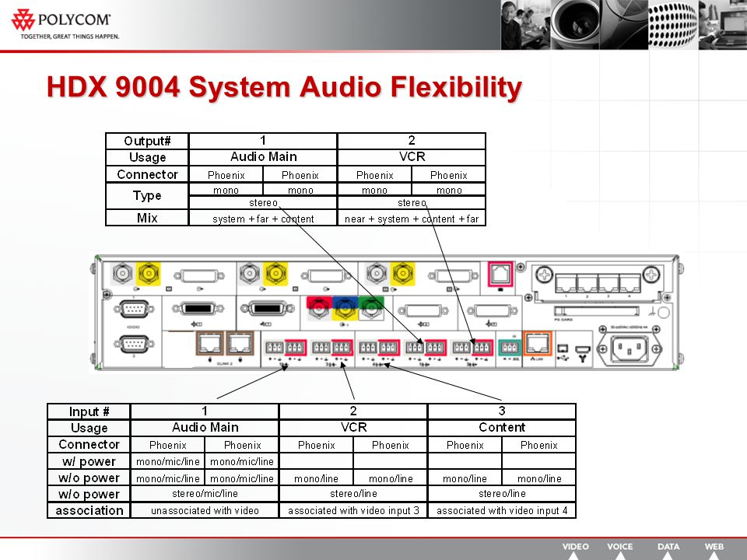
Task: Click 'stereo/line' under the VCR column
Action: [353, 494]
